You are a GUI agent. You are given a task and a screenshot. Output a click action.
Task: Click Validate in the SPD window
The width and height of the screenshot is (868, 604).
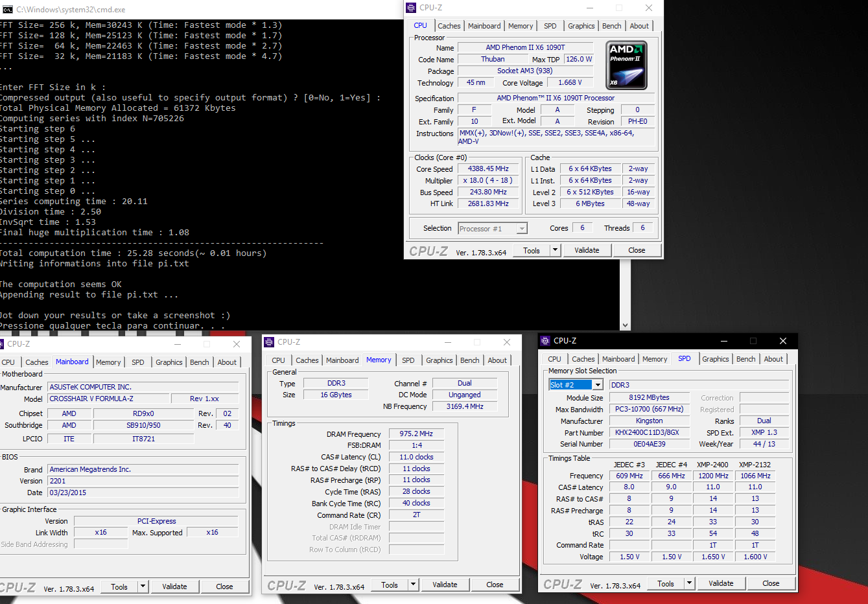[721, 583]
